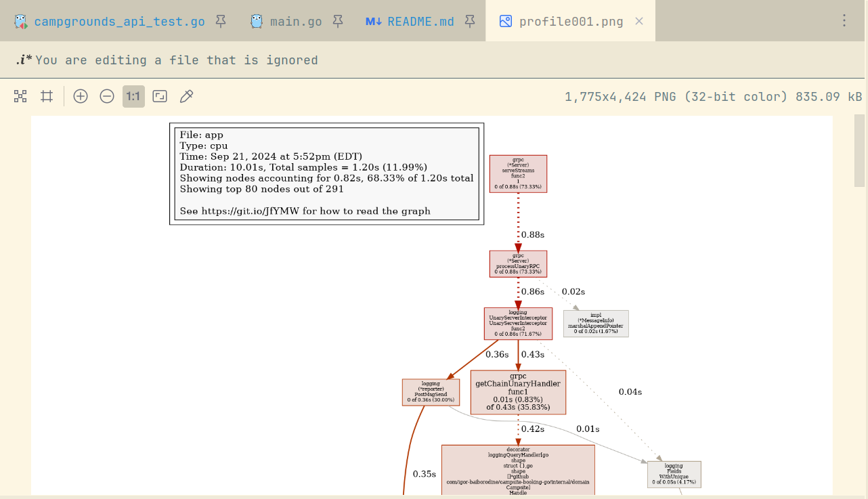The height and width of the screenshot is (499, 868).
Task: Close the profile001.png tab
Action: coord(639,21)
